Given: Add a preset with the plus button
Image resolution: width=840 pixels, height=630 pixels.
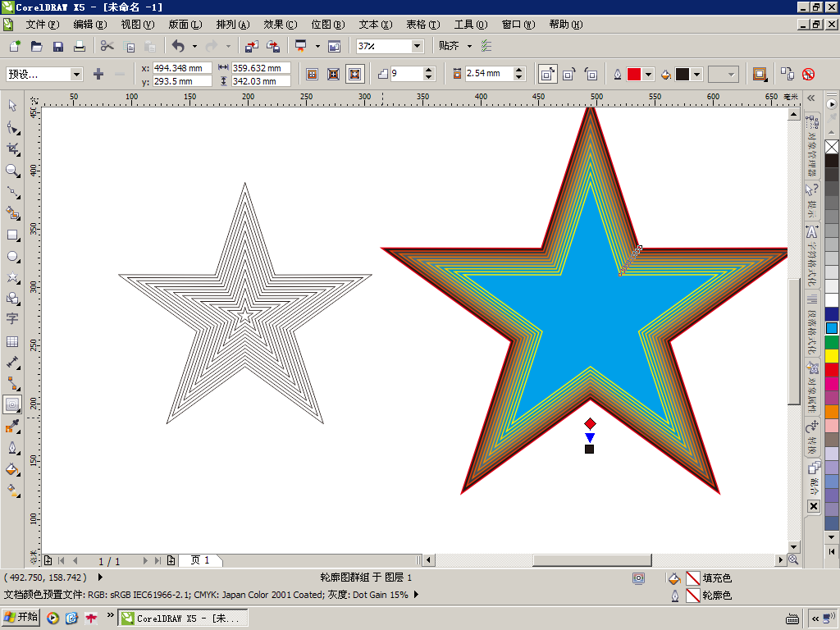Looking at the screenshot, I should (98, 74).
